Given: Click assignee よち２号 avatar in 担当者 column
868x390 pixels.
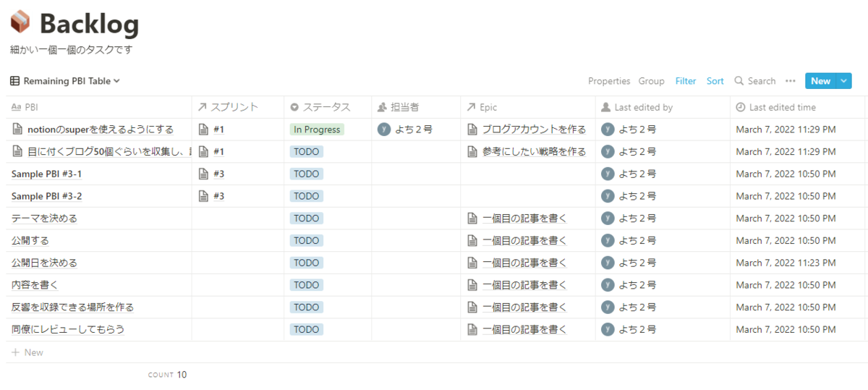Looking at the screenshot, I should (x=384, y=130).
